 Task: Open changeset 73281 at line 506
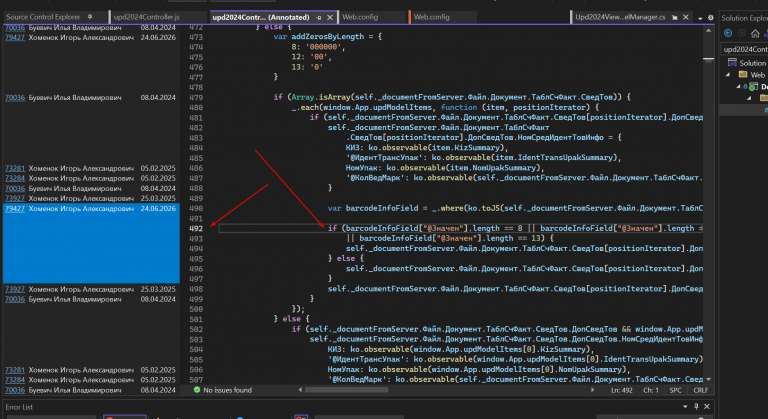tap(15, 370)
